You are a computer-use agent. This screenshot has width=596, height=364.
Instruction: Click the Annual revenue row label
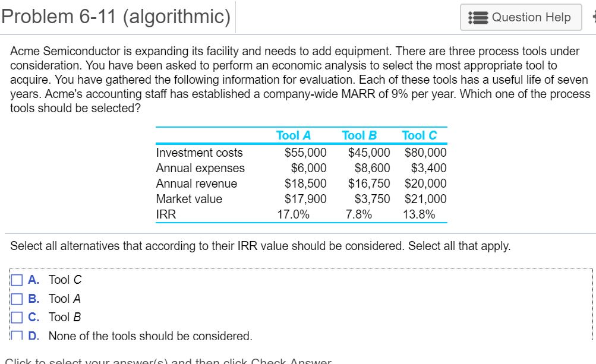click(x=196, y=183)
